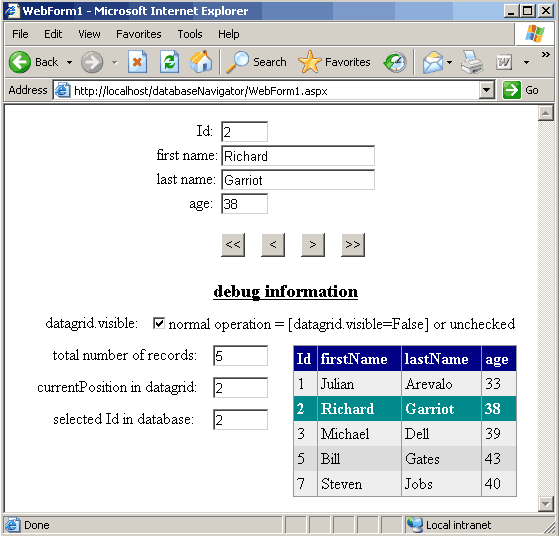Open the Home page house icon
Screen dimensions: 559x536
[x=201, y=62]
